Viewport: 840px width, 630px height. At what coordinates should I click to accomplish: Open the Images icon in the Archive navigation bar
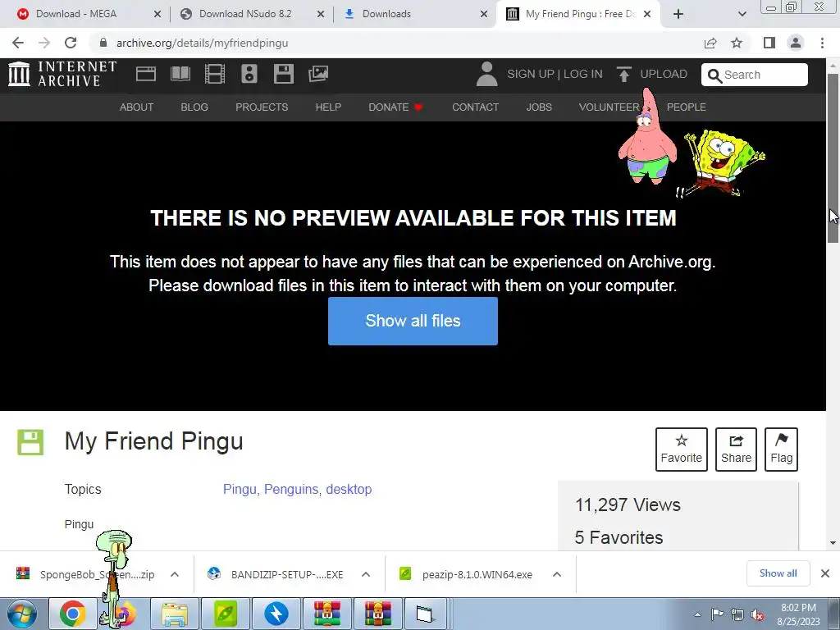click(318, 74)
